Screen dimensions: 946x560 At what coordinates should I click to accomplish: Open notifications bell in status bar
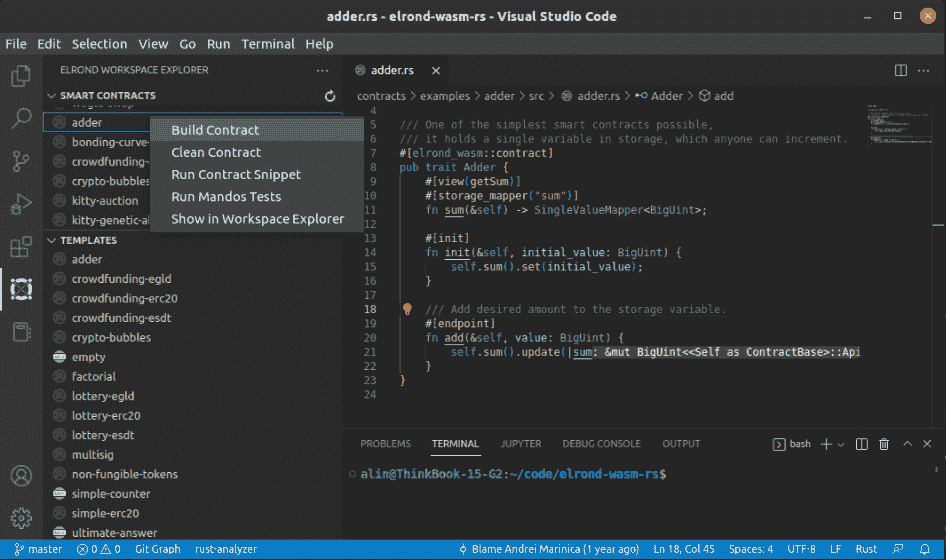point(924,549)
